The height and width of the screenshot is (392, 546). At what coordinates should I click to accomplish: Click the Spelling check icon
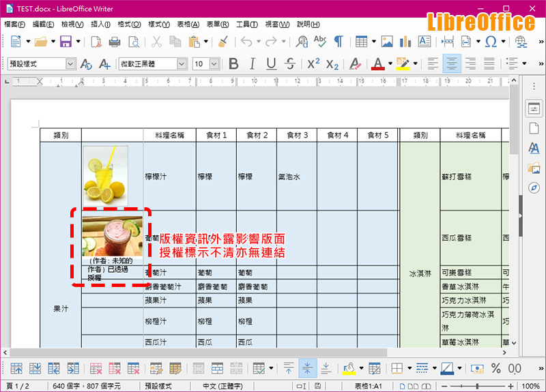[320, 42]
